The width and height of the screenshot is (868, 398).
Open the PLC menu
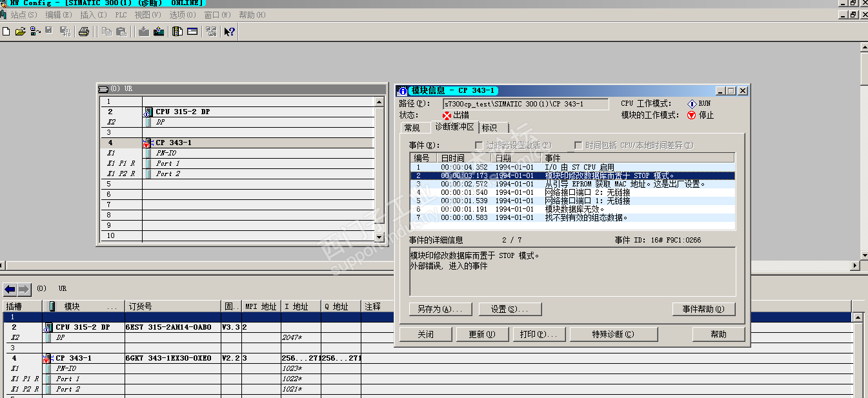121,14
